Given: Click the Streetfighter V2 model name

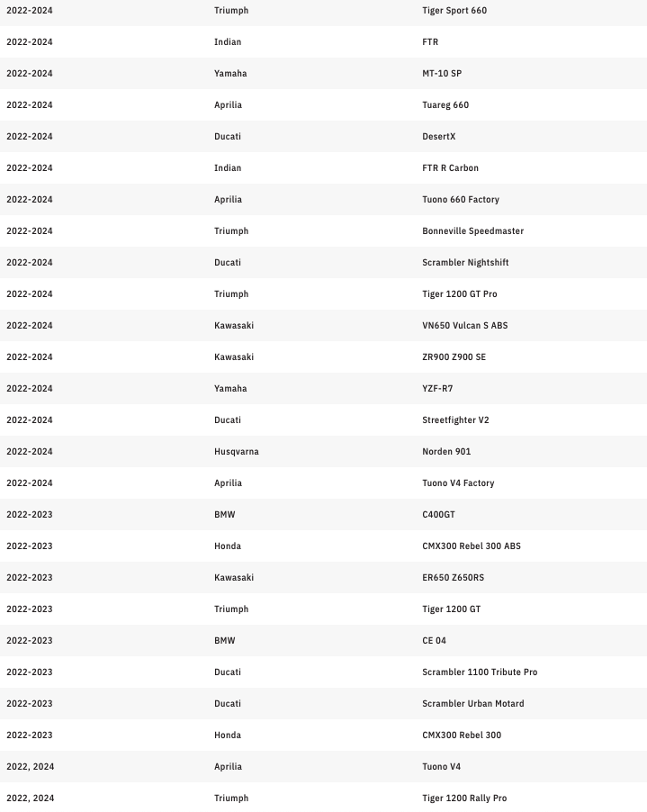Looking at the screenshot, I should tap(455, 420).
